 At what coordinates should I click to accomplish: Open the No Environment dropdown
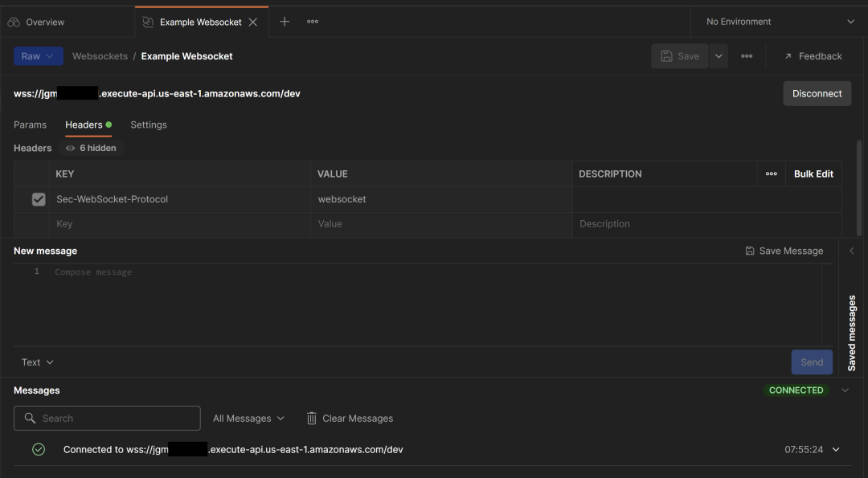coord(780,22)
